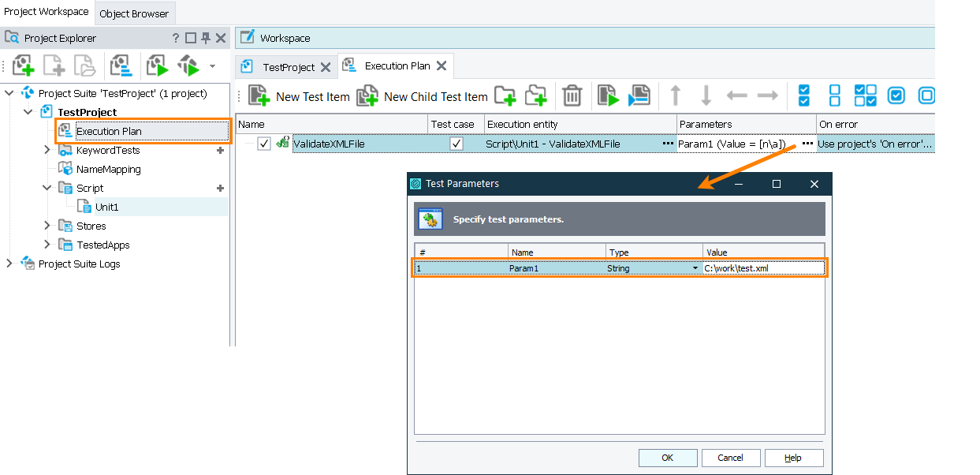Toggle the Test case checkbox for ValidateXMLFile
Image resolution: width=980 pixels, height=475 pixels.
point(456,144)
